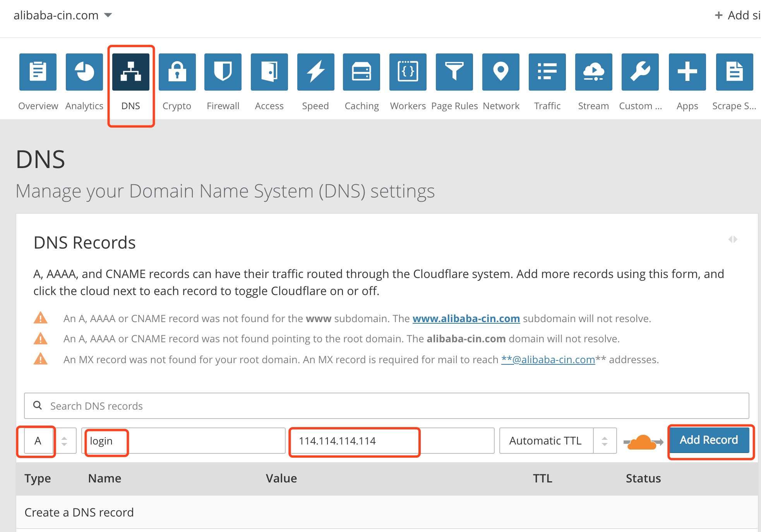Open the Firewall shield icon

(223, 72)
